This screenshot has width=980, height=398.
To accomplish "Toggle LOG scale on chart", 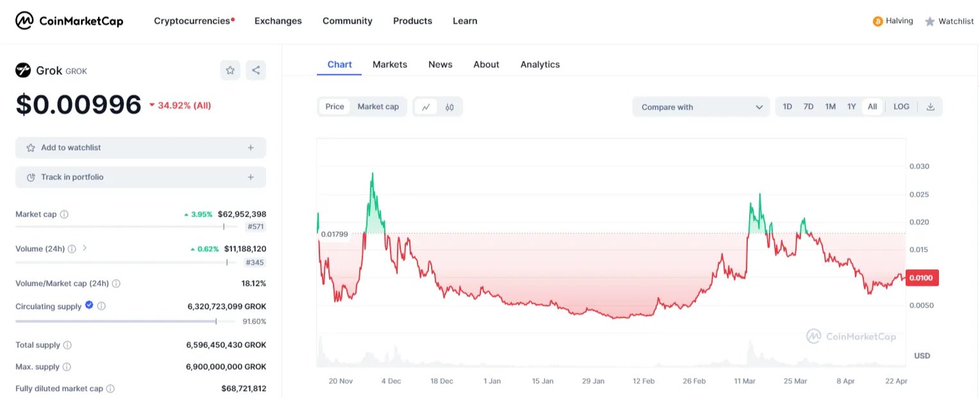I will coord(901,107).
